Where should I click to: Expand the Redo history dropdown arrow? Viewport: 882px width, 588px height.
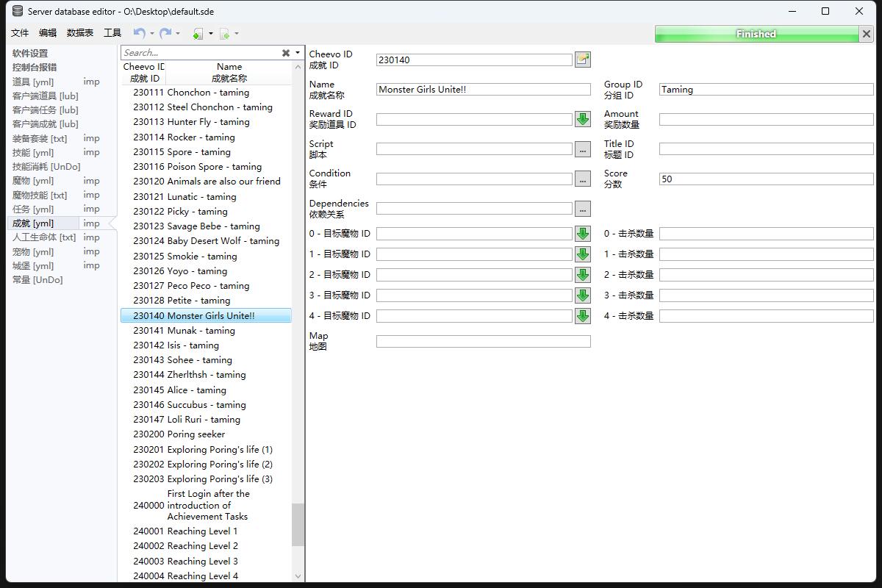[178, 33]
